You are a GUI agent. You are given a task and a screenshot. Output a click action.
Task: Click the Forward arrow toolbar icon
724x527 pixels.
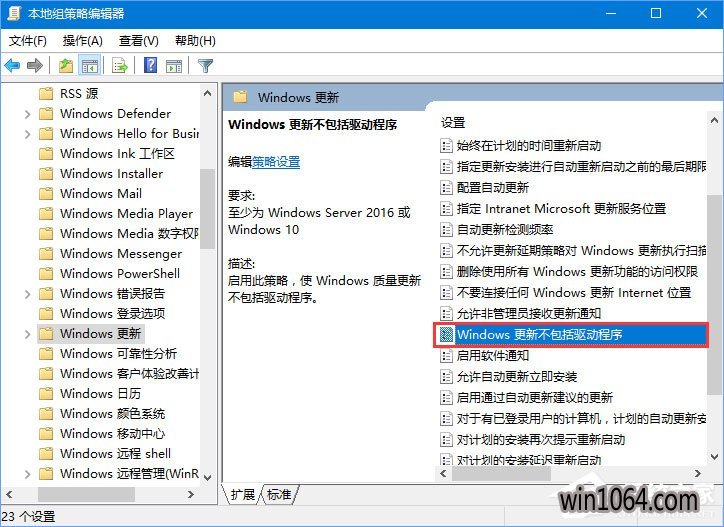35,66
